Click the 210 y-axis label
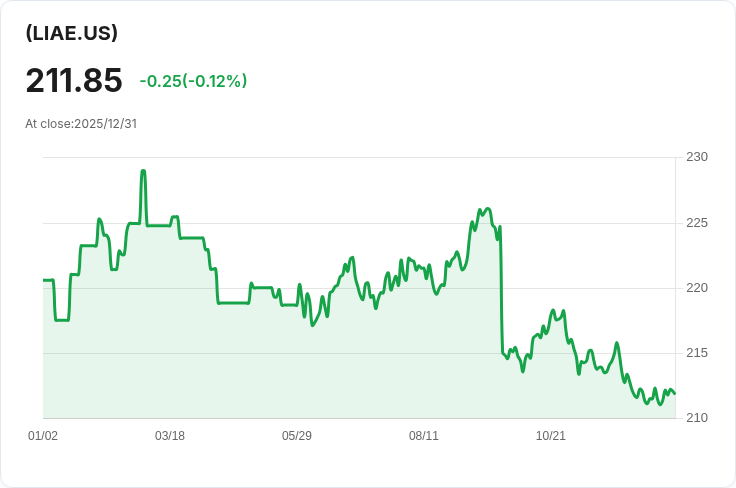This screenshot has height=488, width=736. (x=696, y=418)
